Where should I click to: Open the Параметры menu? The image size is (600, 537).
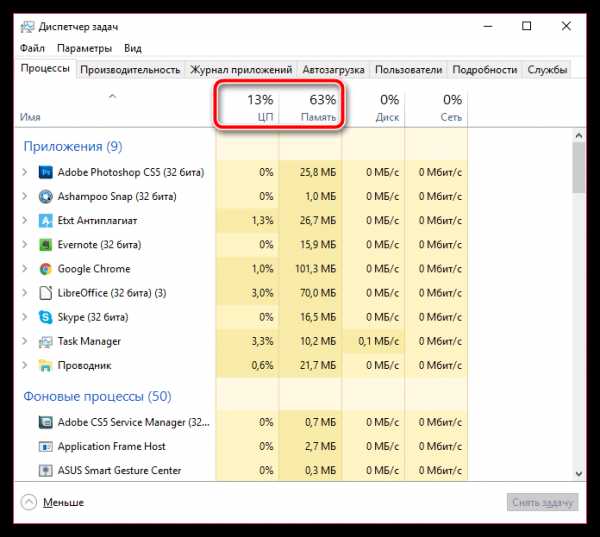pos(84,48)
